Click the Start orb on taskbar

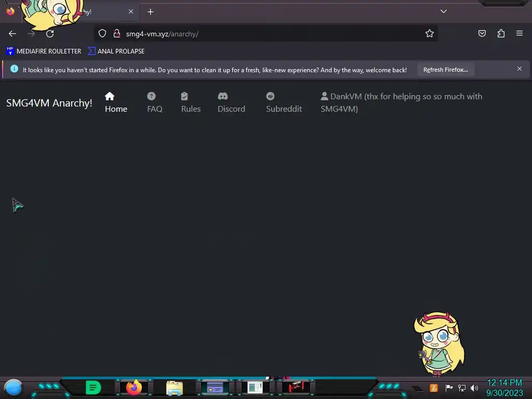tap(14, 388)
